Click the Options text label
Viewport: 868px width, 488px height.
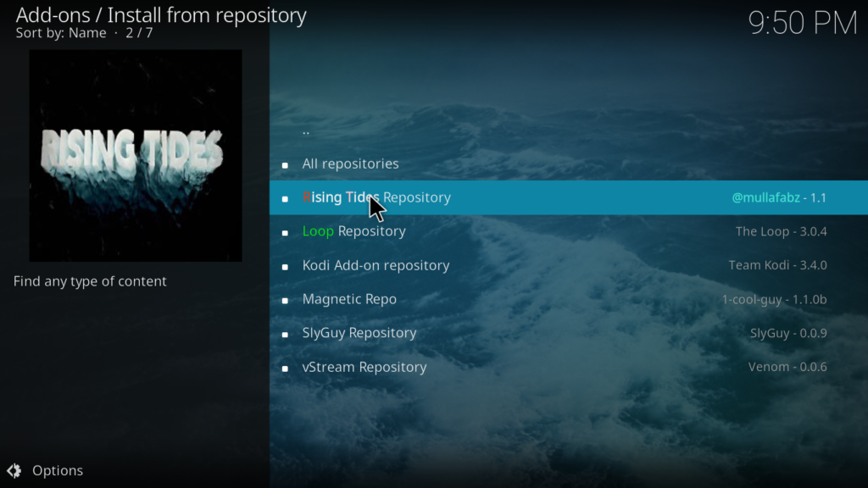[58, 470]
